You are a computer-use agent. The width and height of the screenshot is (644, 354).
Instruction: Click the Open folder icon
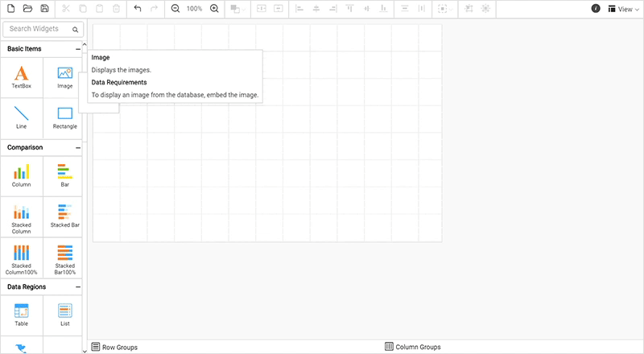[27, 8]
